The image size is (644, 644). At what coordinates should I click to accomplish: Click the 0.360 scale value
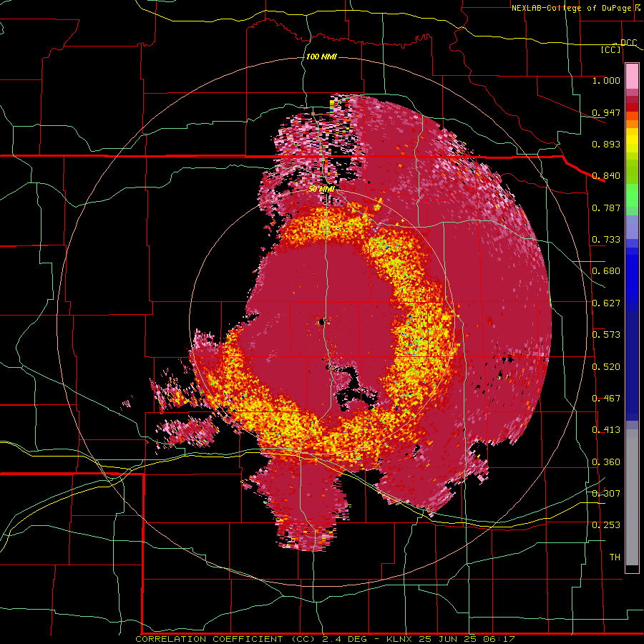[x=606, y=462]
